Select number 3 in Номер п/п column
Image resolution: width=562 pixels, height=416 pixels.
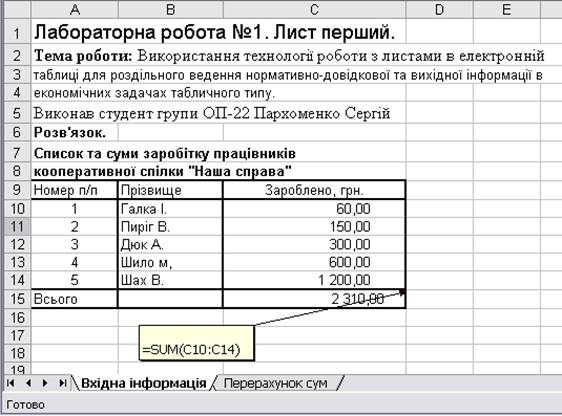click(x=75, y=244)
